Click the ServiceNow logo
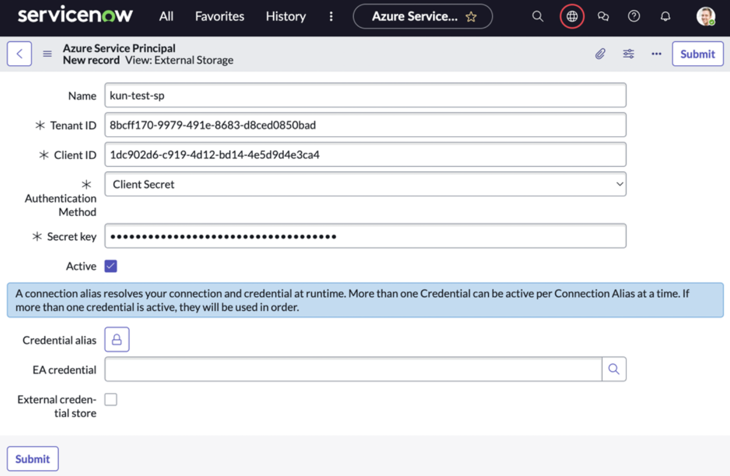The height and width of the screenshot is (476, 730). pyautogui.click(x=75, y=15)
